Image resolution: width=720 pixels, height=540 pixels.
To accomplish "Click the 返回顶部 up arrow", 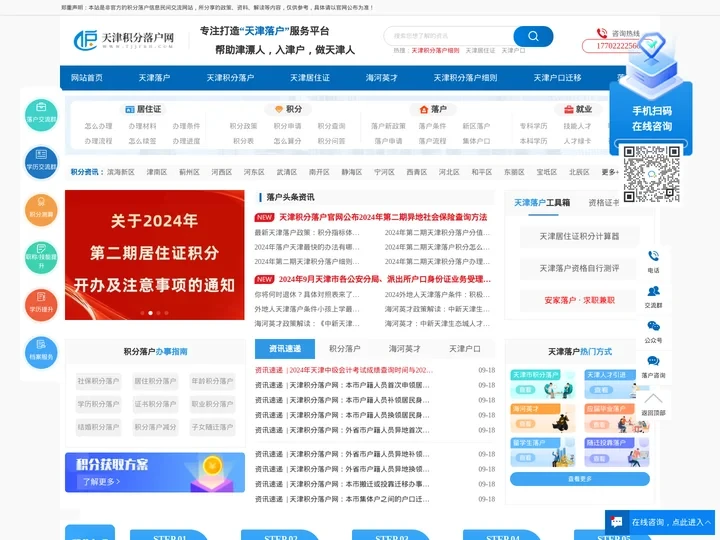I will (653, 398).
